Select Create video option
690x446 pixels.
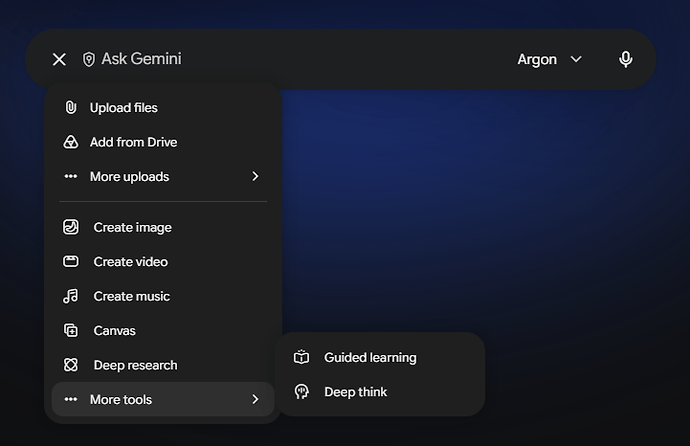tap(163, 262)
